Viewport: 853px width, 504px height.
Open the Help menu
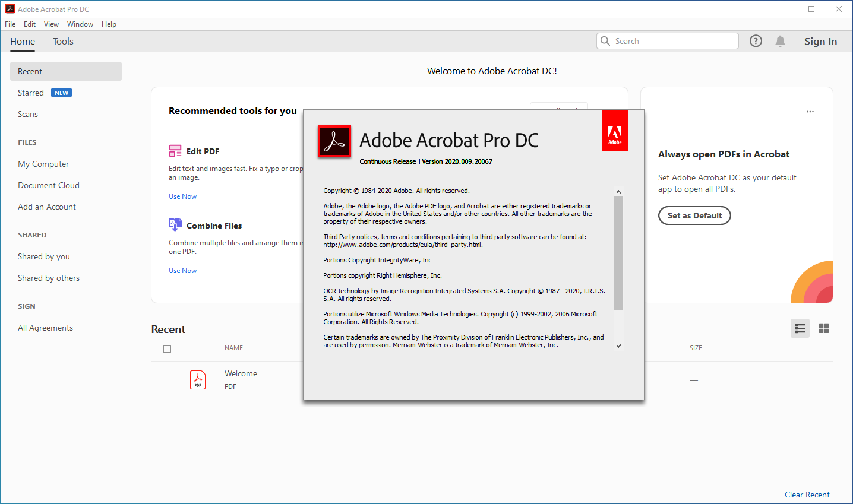[109, 24]
